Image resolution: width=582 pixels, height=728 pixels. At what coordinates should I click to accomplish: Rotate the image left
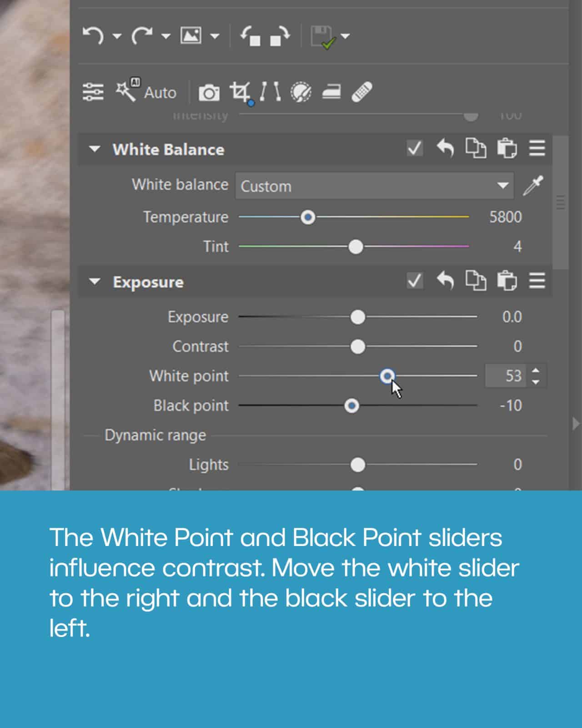[251, 36]
